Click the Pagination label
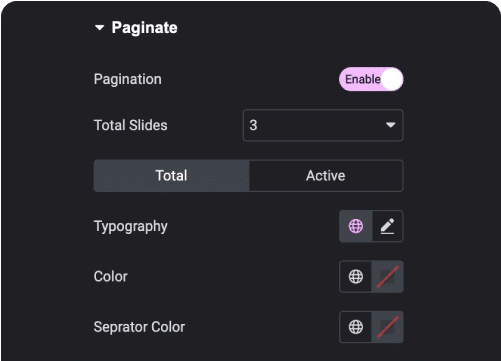 point(128,79)
